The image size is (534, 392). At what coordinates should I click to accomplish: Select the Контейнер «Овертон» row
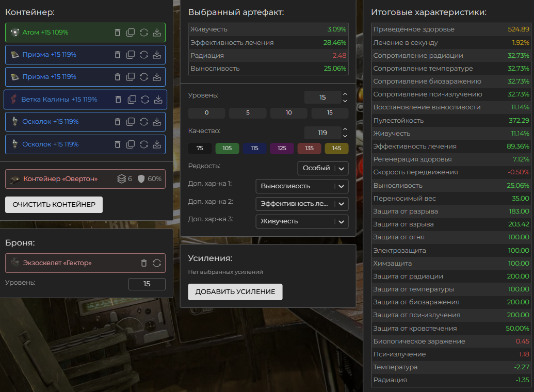point(85,179)
